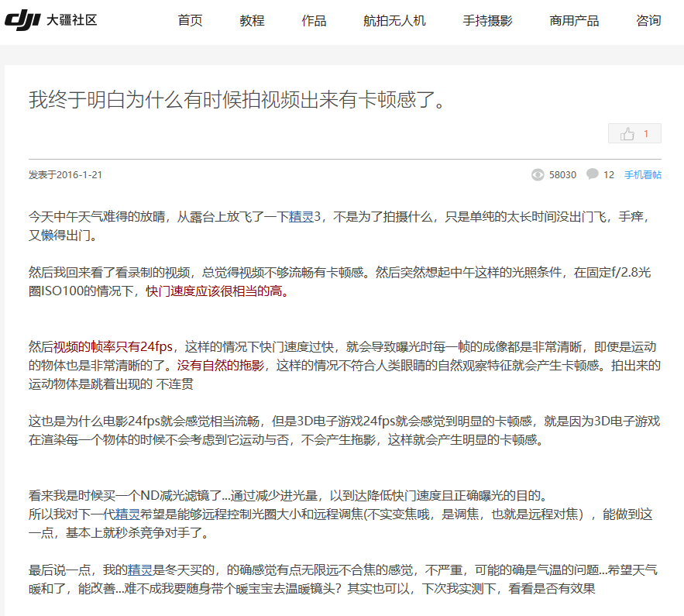Screen dimensions: 684x616
Task: Open the 首页 menu item
Action: coord(191,20)
